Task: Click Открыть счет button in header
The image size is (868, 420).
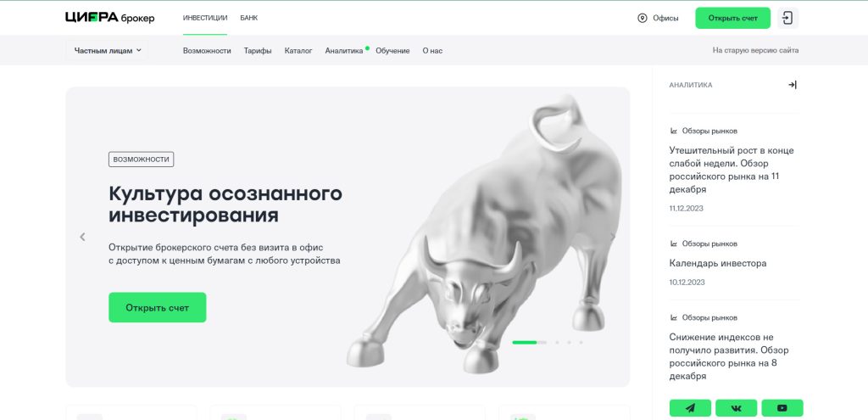Action: [x=732, y=19]
